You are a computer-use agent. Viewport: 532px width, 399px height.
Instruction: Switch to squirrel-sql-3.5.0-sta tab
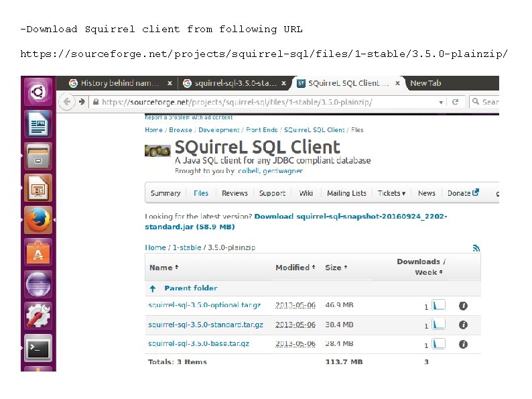[235, 83]
